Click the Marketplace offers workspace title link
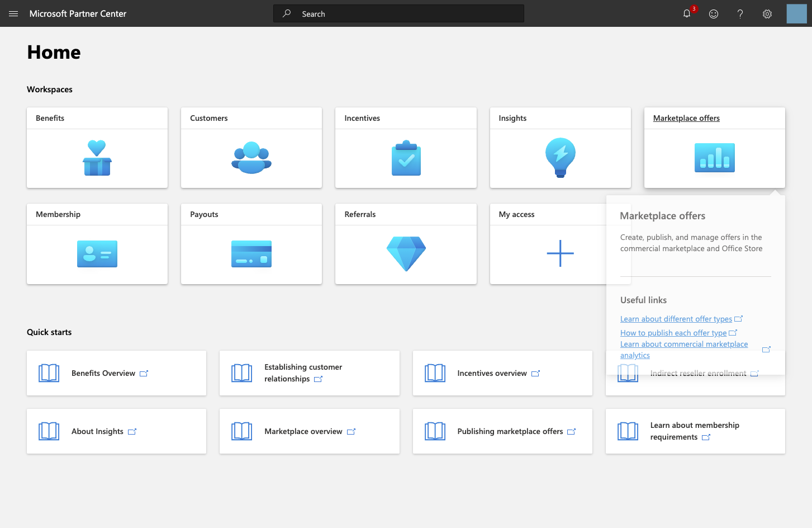The image size is (812, 528). 686,118
